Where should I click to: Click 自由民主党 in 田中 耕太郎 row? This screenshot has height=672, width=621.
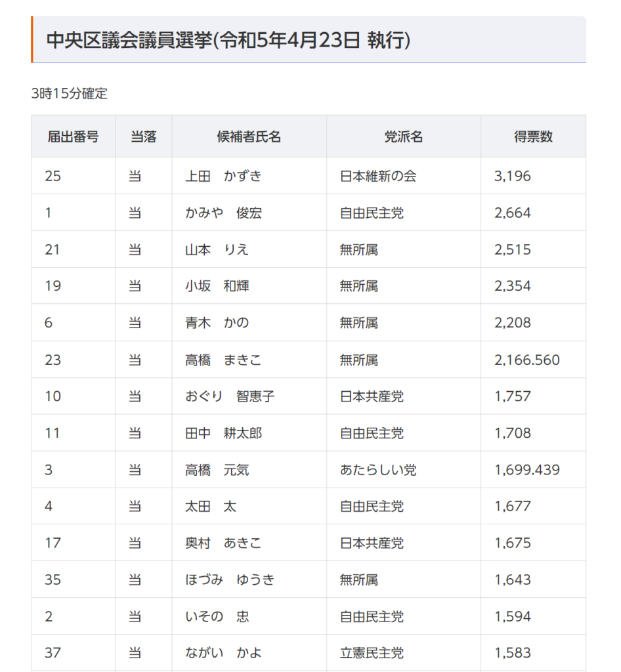click(372, 433)
